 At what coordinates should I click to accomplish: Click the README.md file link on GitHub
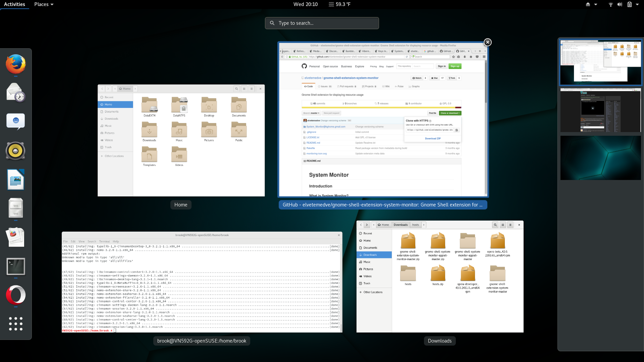pyautogui.click(x=313, y=143)
